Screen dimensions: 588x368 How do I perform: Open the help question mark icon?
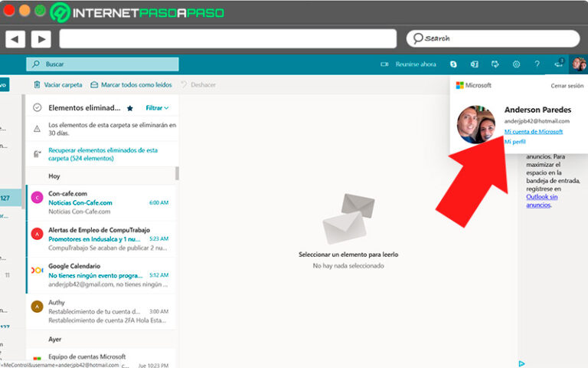point(537,64)
